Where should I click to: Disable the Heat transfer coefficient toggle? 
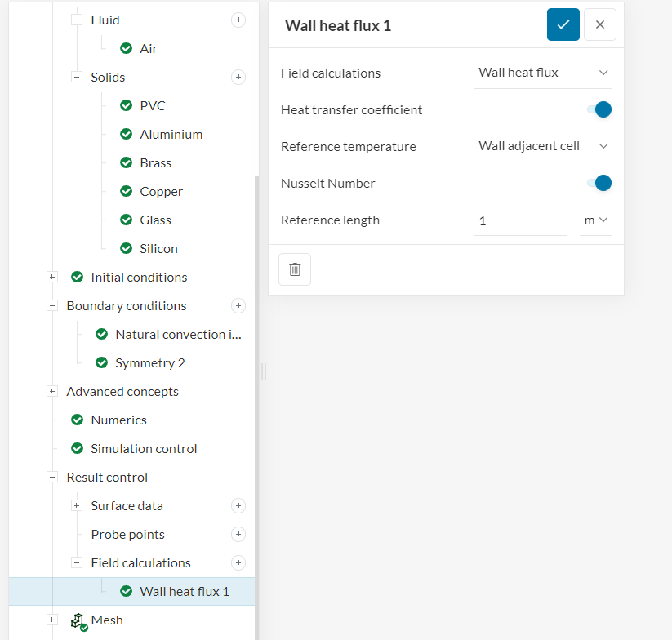(599, 109)
